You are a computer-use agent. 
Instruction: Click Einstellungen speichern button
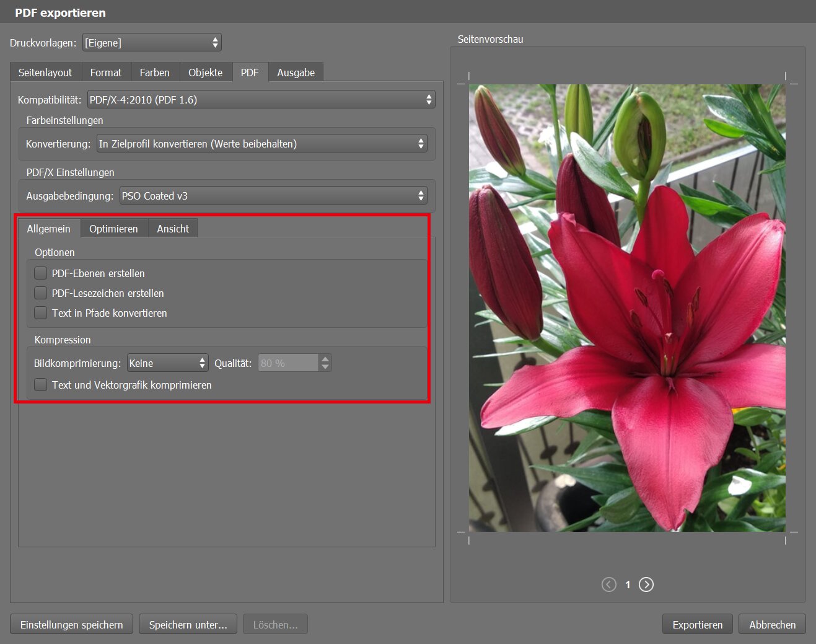[x=72, y=625]
